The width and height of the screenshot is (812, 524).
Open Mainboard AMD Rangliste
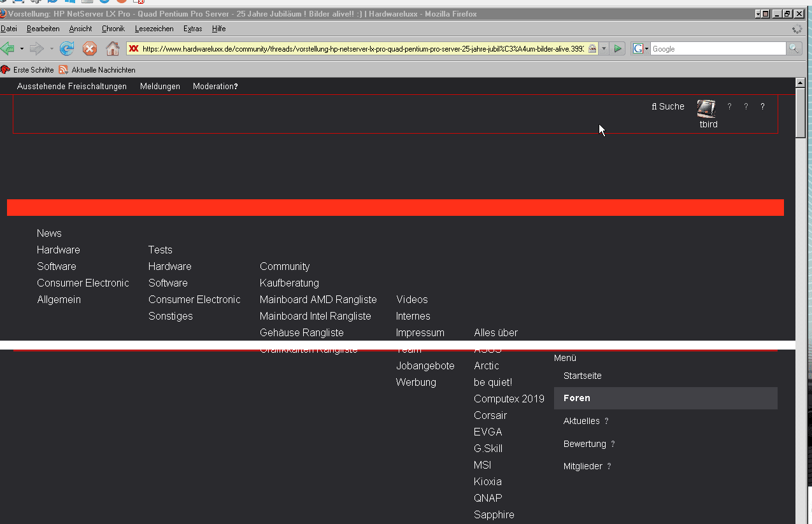pyautogui.click(x=318, y=299)
